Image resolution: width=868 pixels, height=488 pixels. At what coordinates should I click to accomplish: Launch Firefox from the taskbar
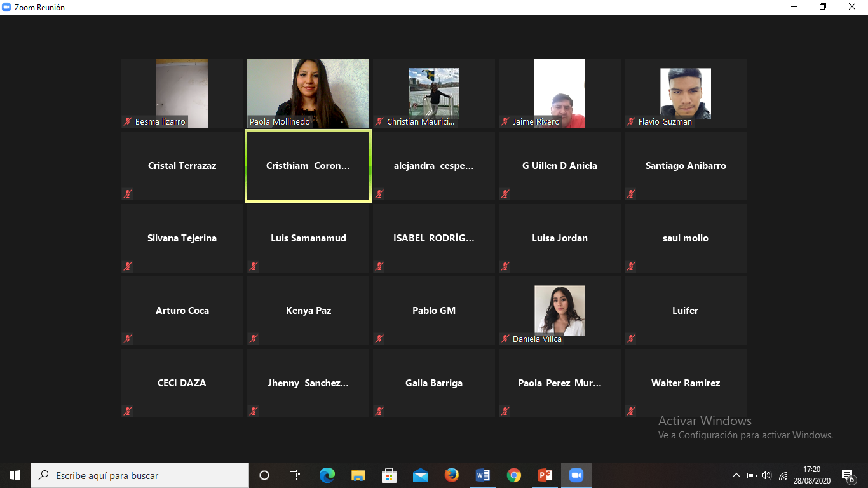[452, 475]
